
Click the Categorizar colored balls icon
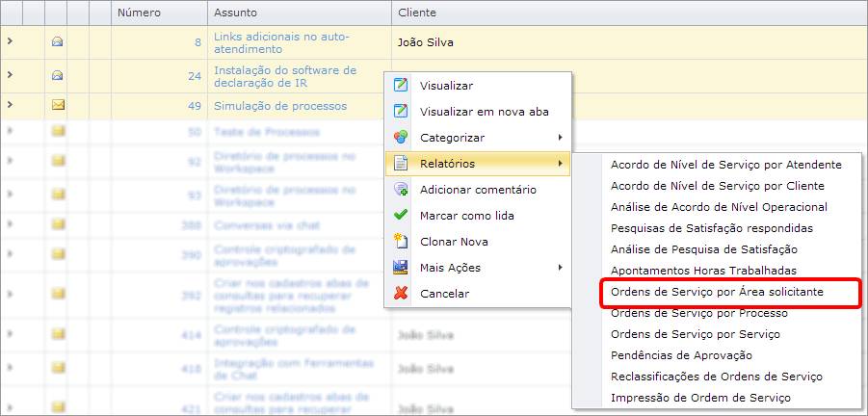(402, 138)
